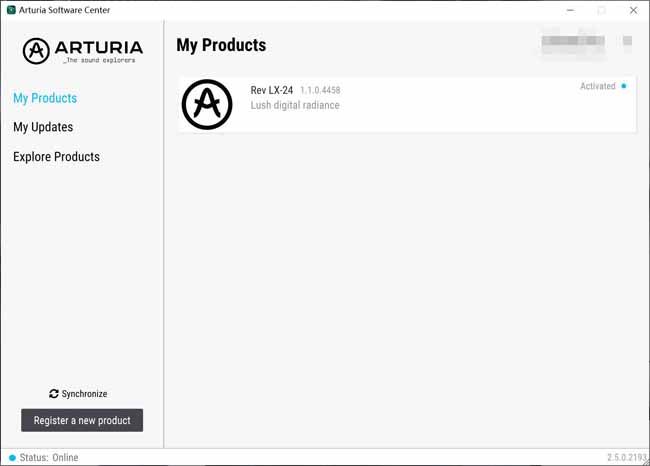650x466 pixels.
Task: Open the My Products section
Action: click(x=45, y=98)
